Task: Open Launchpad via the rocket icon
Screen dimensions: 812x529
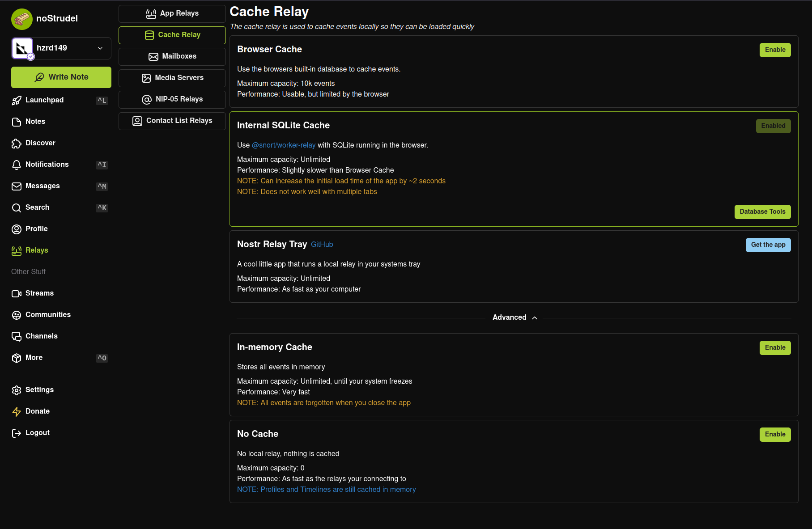Action: pyautogui.click(x=17, y=101)
